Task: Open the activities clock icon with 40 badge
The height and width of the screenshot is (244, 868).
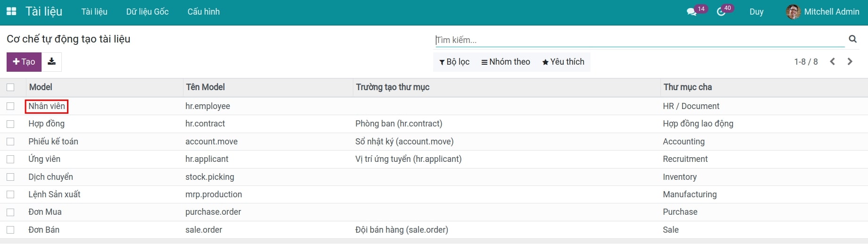Action: point(721,12)
